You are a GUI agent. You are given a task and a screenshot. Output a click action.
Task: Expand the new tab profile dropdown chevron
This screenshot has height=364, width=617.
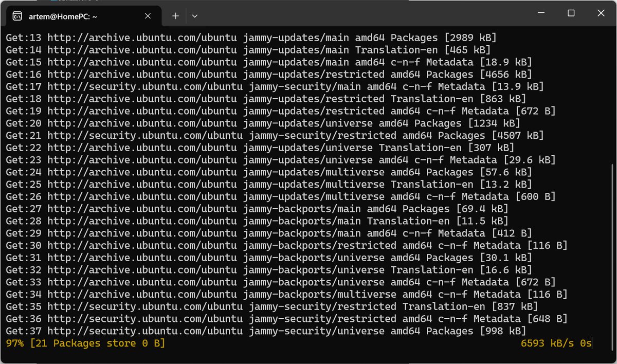tap(194, 16)
